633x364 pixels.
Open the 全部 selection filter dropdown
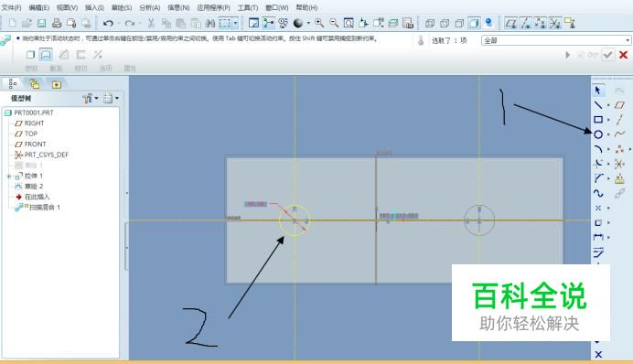556,40
